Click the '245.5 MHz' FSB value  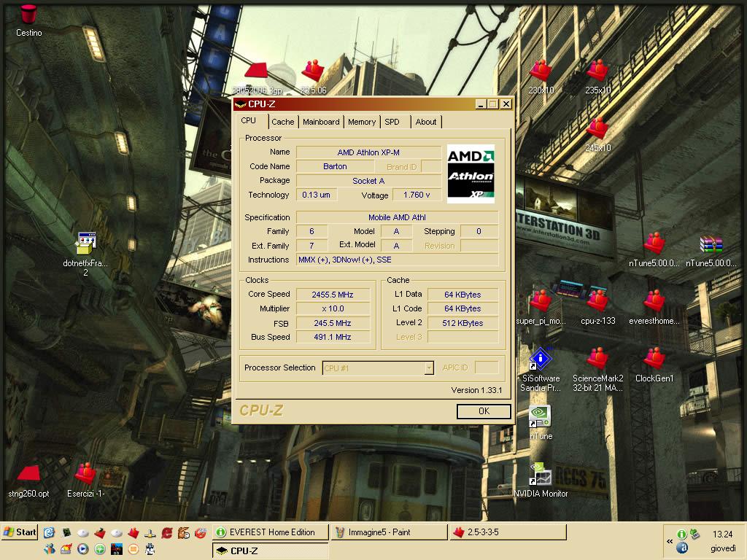click(x=333, y=323)
